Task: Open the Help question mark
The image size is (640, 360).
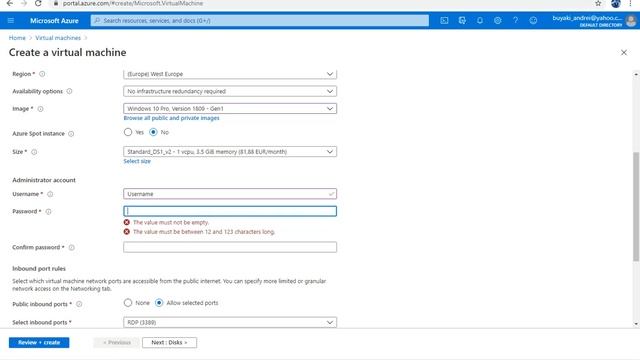Action: [x=516, y=20]
